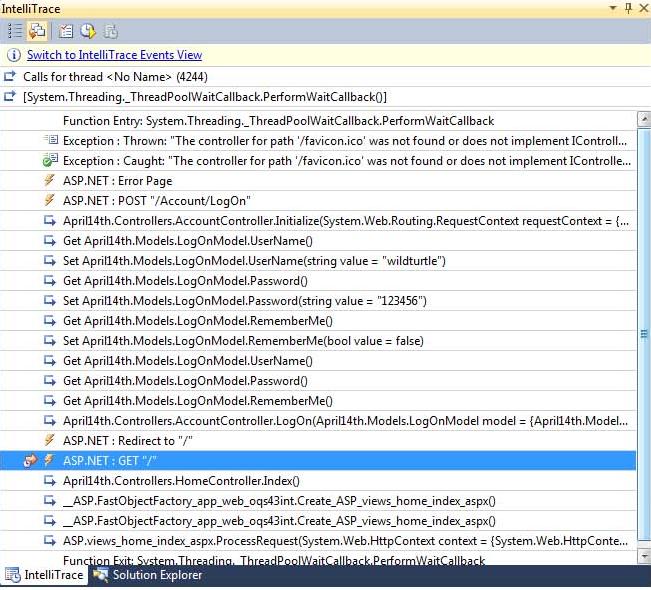Screen dimensions: 651x590
Task: Click the blue info icon beside the link
Action: click(x=13, y=55)
